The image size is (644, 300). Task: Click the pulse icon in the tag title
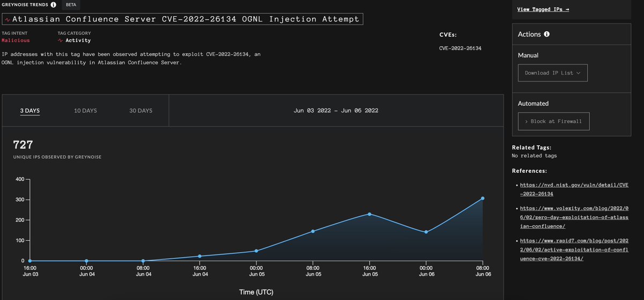pyautogui.click(x=6, y=19)
